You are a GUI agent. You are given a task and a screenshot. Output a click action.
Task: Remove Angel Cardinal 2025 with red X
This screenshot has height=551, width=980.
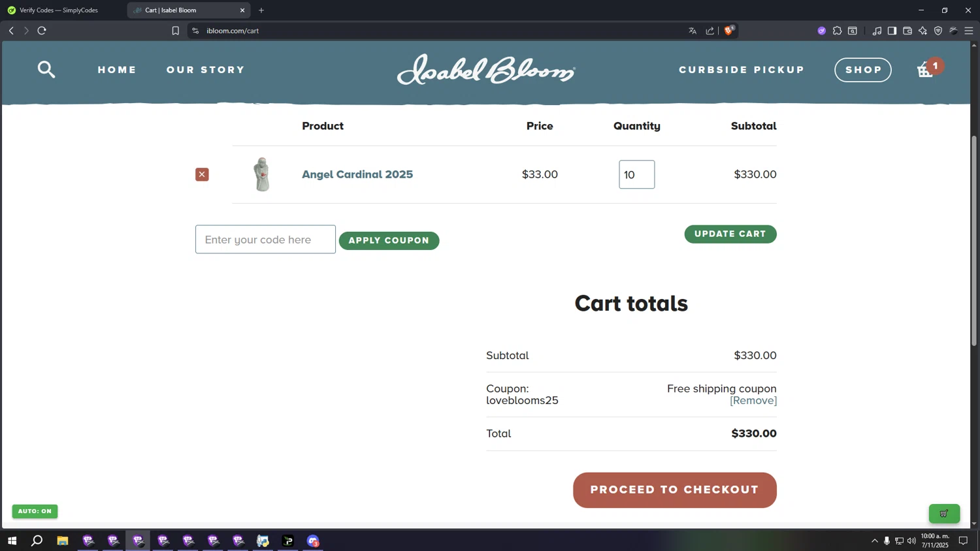[x=202, y=174]
